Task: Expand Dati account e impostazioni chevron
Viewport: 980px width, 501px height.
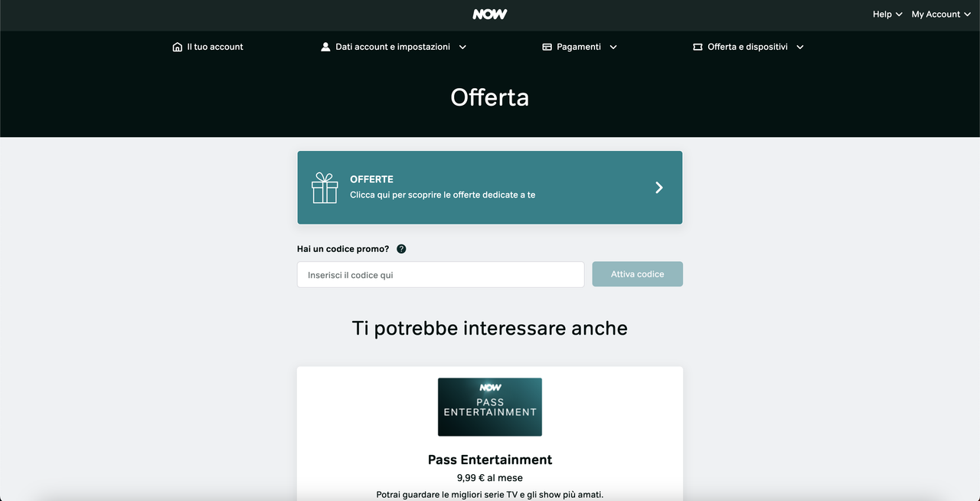Action: (462, 47)
